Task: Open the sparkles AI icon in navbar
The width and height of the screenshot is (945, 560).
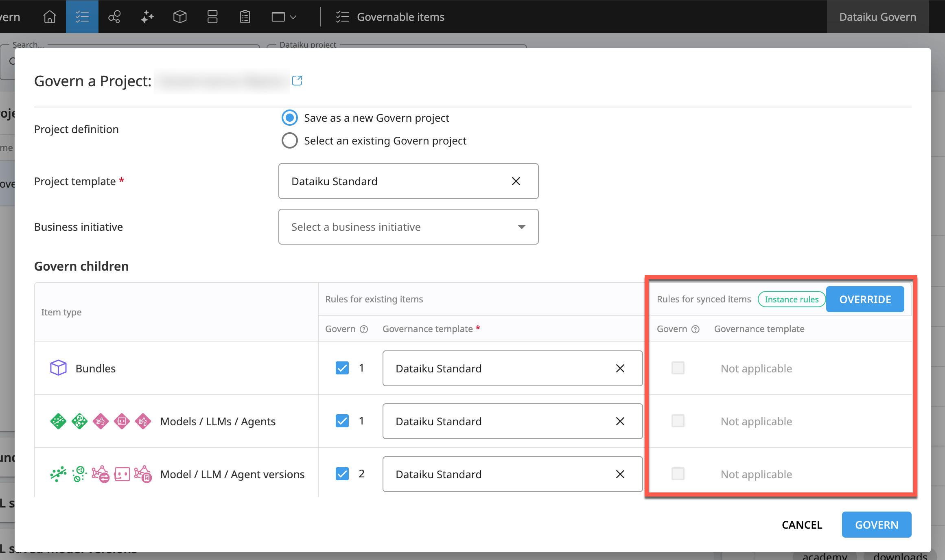Action: [x=147, y=17]
